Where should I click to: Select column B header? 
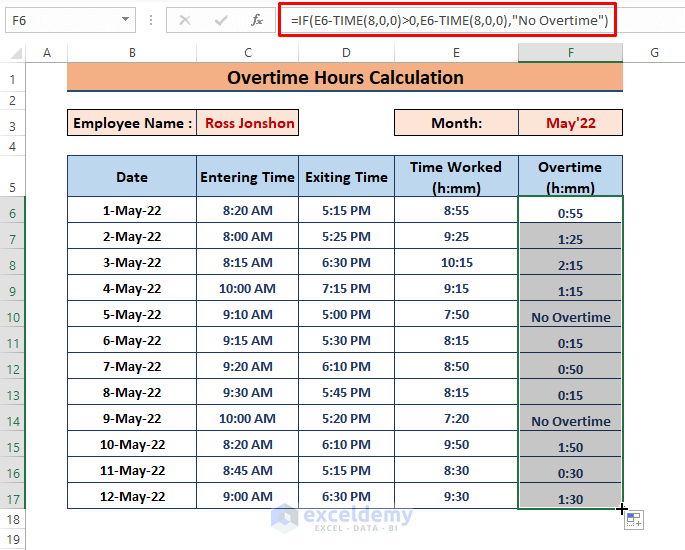point(132,53)
